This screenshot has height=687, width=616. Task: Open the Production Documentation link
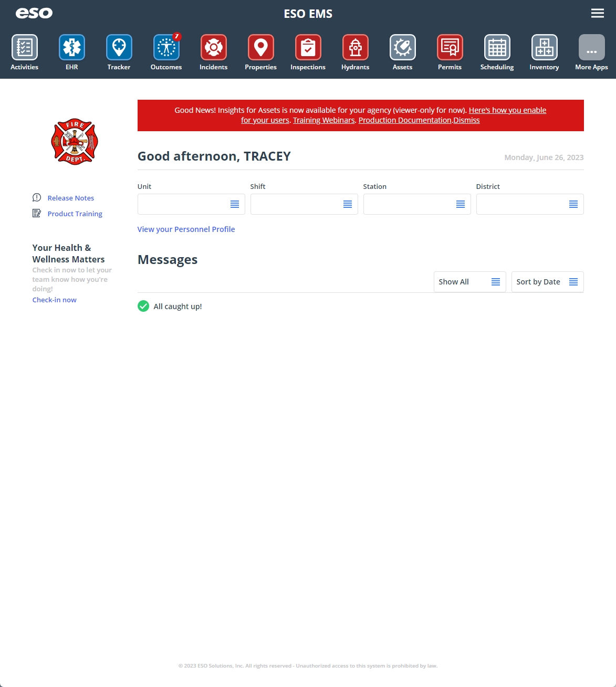click(405, 120)
